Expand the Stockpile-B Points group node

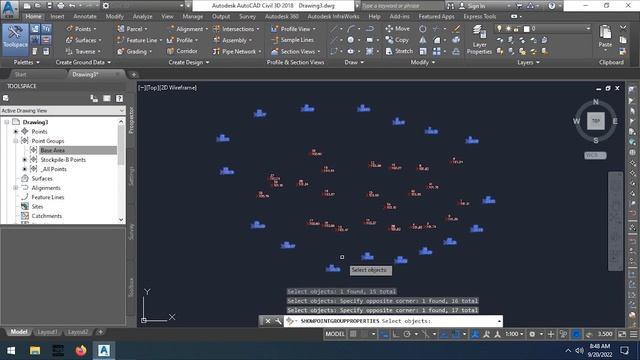click(x=24, y=160)
